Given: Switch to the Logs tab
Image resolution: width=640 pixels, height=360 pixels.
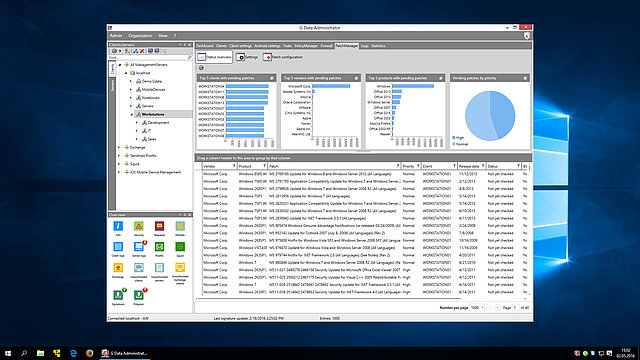Looking at the screenshot, I should tap(364, 46).
